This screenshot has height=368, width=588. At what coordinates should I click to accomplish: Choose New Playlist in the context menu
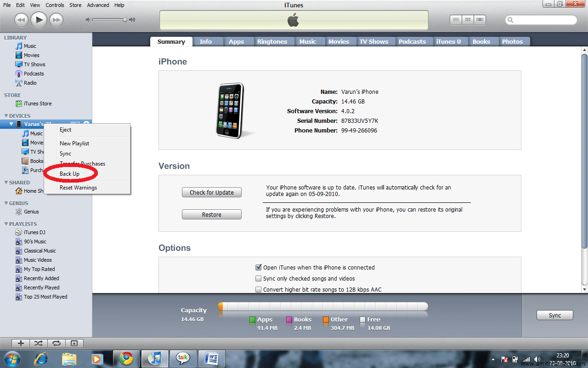pos(87,144)
